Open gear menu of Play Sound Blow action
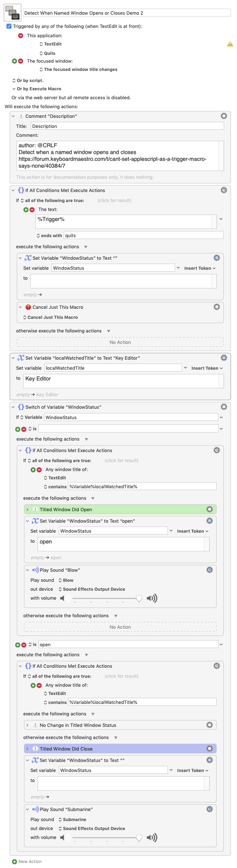 pos(209,570)
